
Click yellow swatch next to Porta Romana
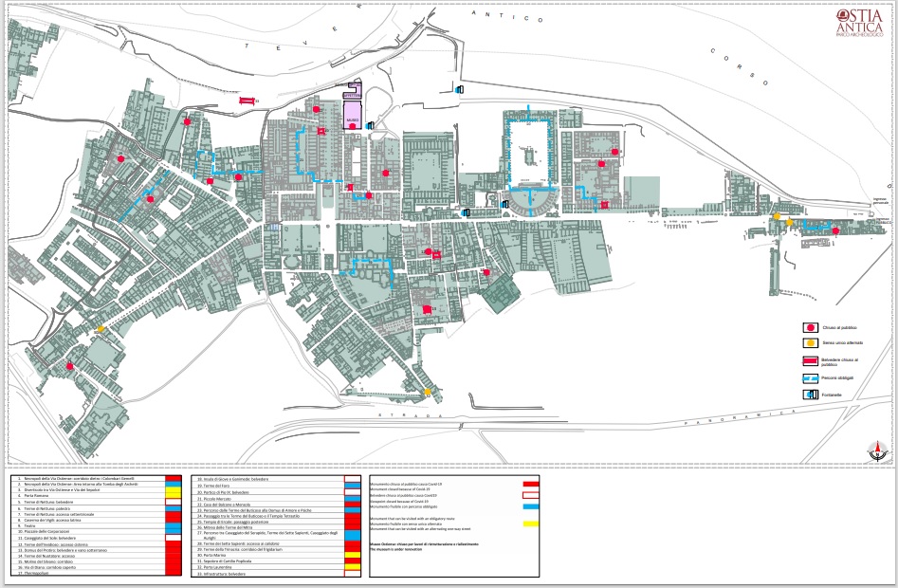pyautogui.click(x=173, y=494)
